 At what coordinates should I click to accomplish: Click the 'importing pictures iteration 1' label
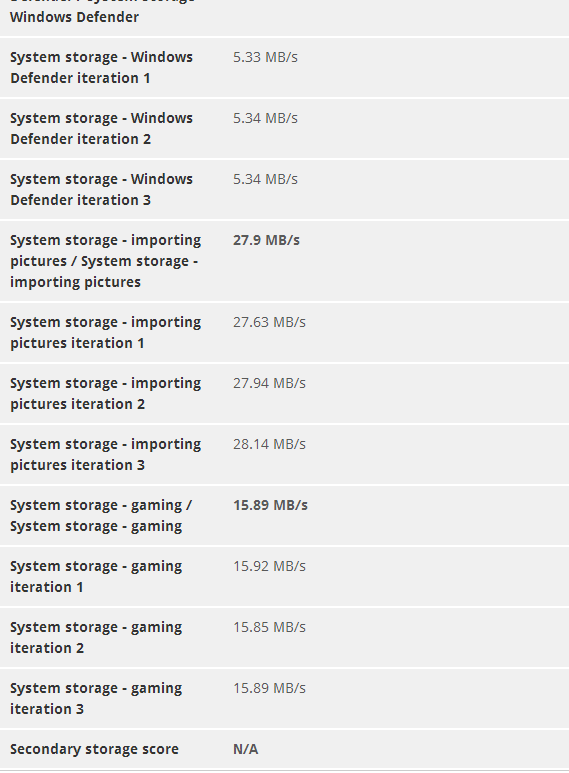click(106, 332)
